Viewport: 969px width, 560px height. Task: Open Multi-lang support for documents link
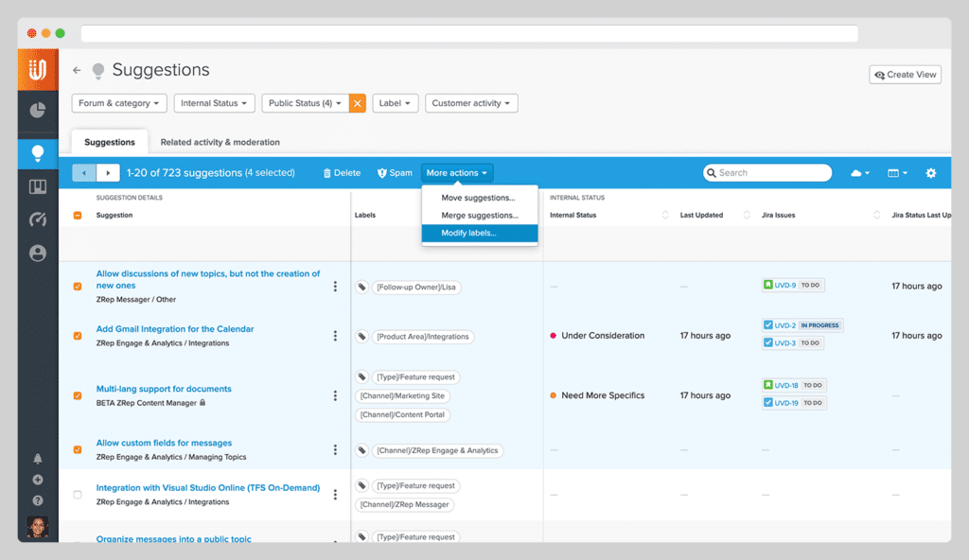[x=164, y=389]
